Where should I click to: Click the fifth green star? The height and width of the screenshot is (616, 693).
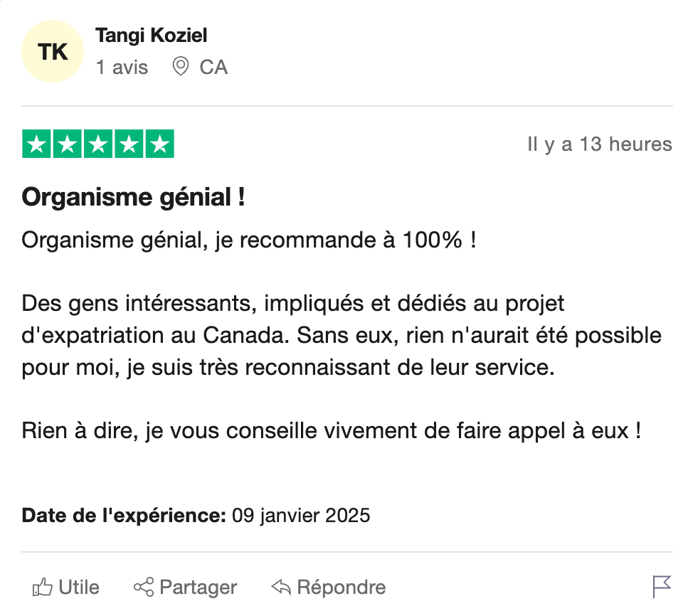point(160,144)
